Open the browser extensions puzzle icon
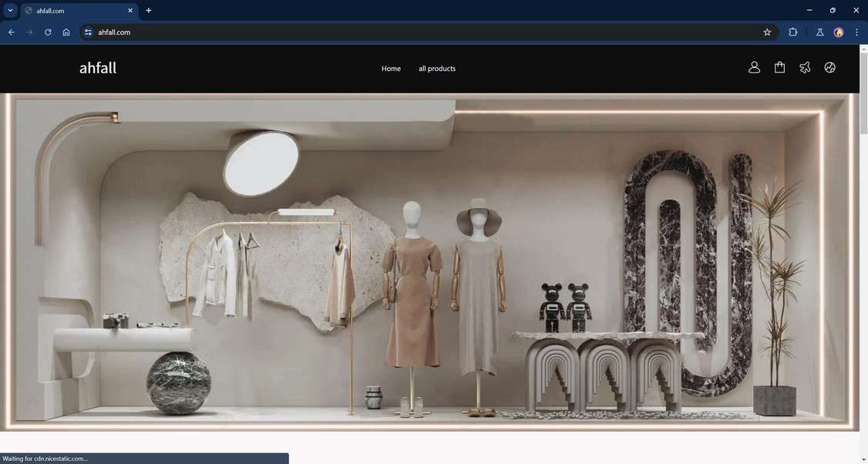This screenshot has height=464, width=868. tap(792, 32)
